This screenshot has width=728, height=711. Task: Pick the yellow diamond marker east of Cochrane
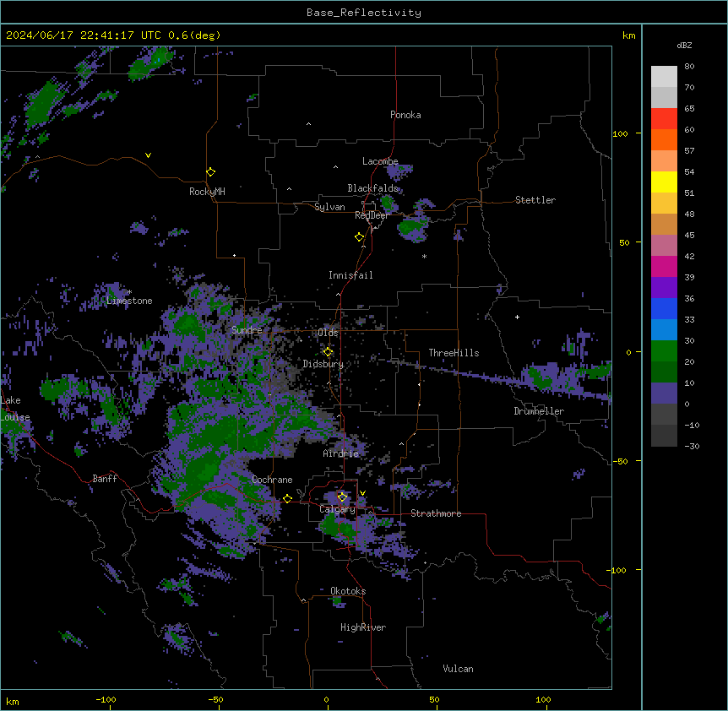287,499
